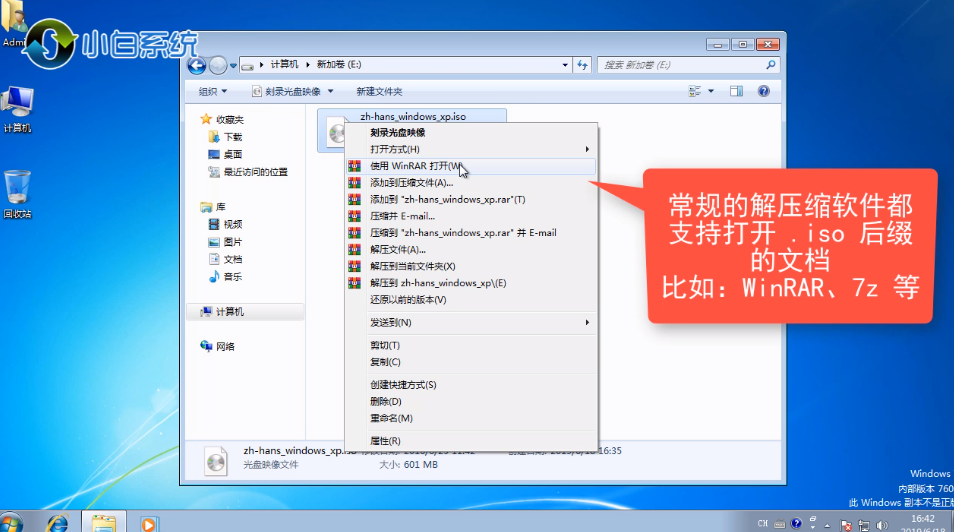The width and height of the screenshot is (954, 532).
Task: Click 回收站 desktop icon
Action: click(17, 195)
